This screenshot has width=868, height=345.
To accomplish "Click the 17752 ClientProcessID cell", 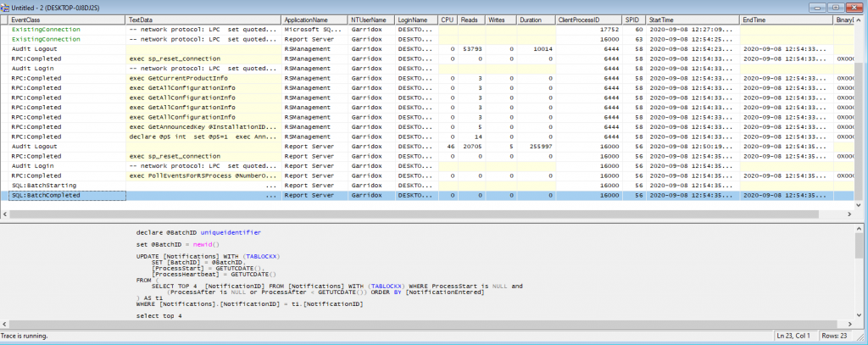I will coord(589,30).
